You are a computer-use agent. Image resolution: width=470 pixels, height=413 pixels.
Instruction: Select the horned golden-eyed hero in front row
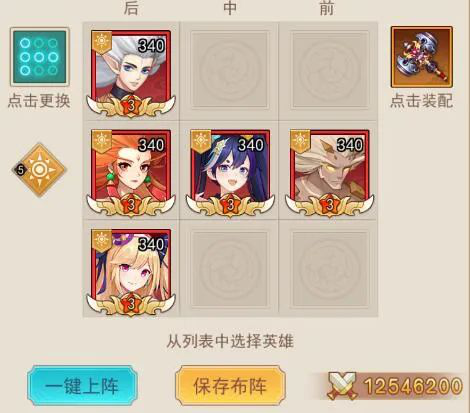[x=330, y=173]
